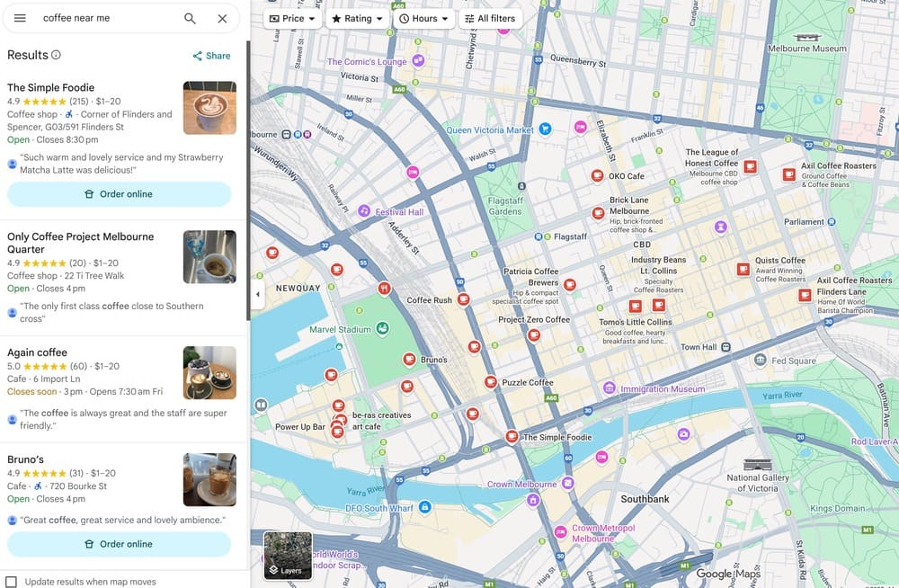Open the Hours filter dropdown

point(423,17)
